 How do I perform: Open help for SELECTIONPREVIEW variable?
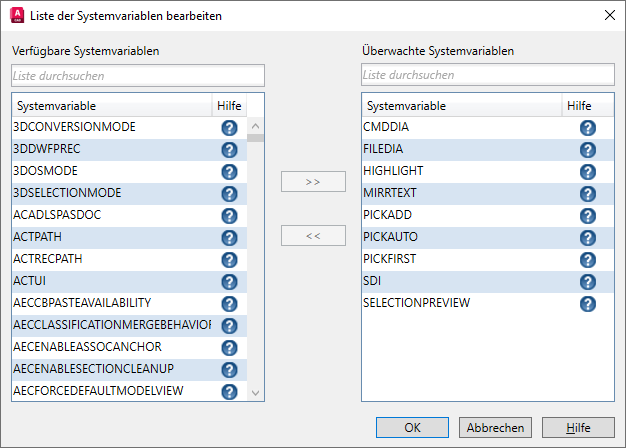pos(587,304)
